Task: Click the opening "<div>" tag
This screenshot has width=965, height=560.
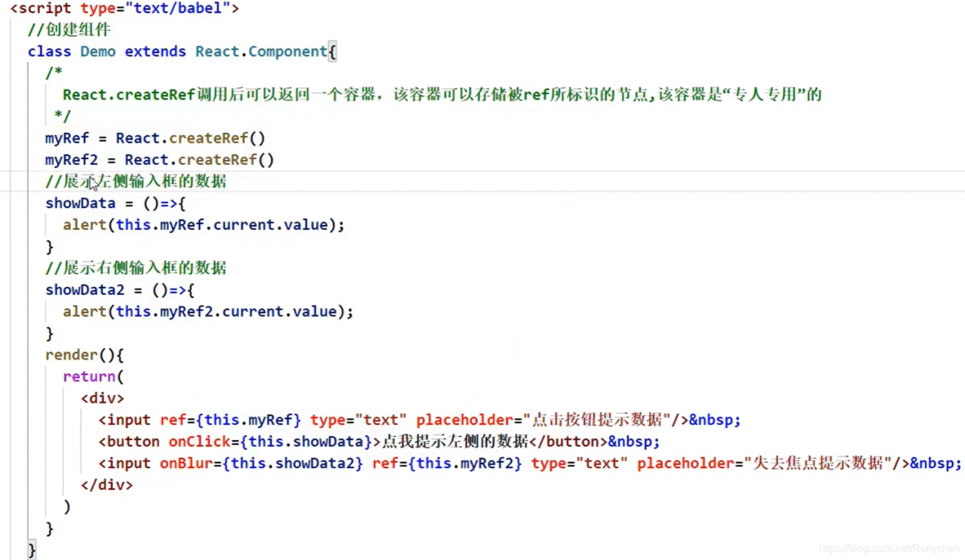Action: pos(103,398)
